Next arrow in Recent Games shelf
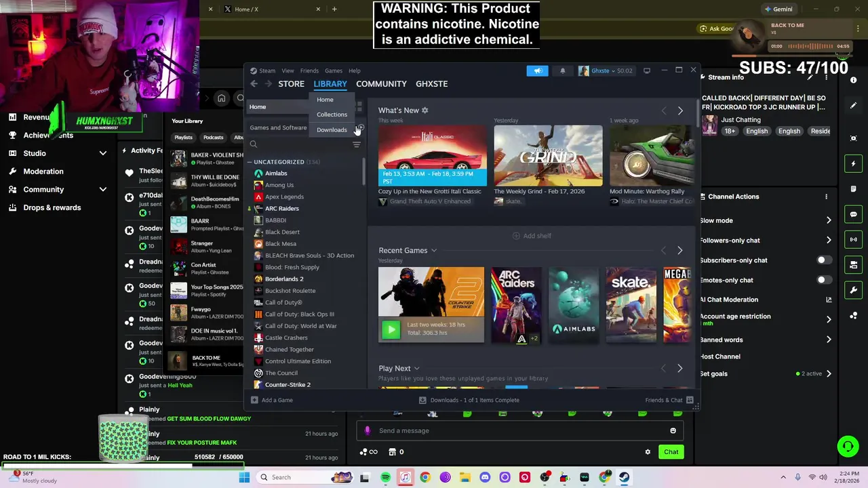 click(x=680, y=251)
